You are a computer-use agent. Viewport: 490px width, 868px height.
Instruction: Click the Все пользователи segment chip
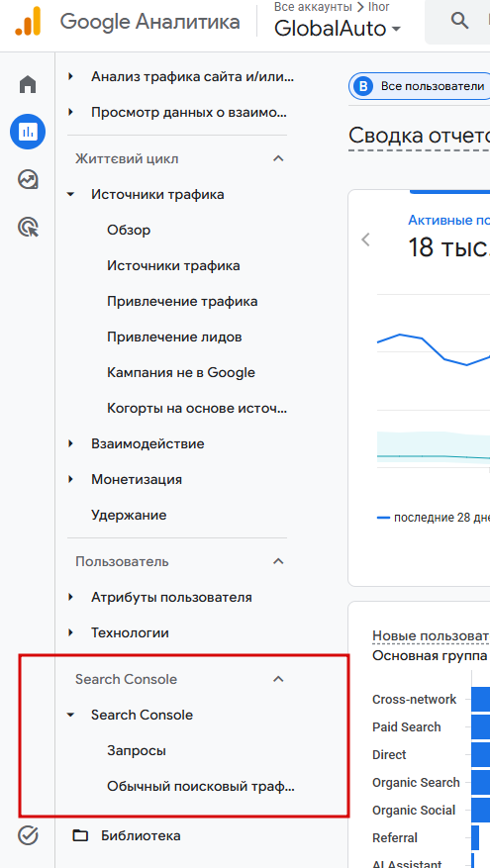coord(420,86)
